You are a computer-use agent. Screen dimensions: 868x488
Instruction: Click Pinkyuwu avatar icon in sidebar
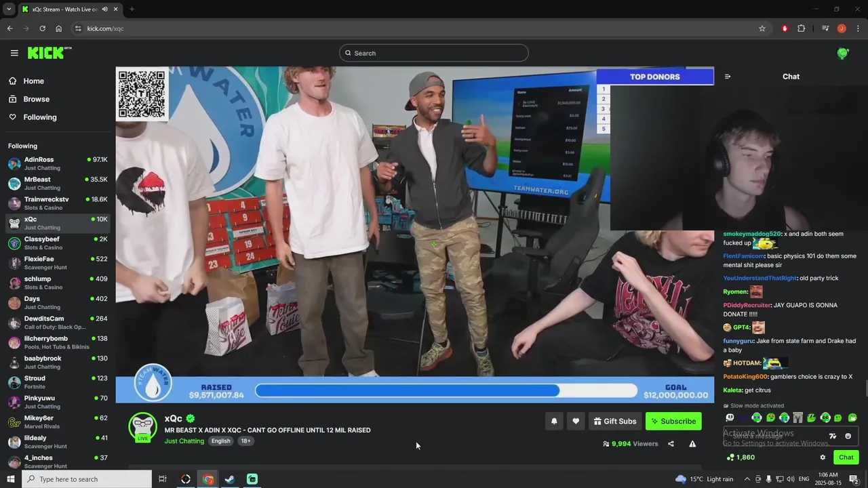(14, 403)
